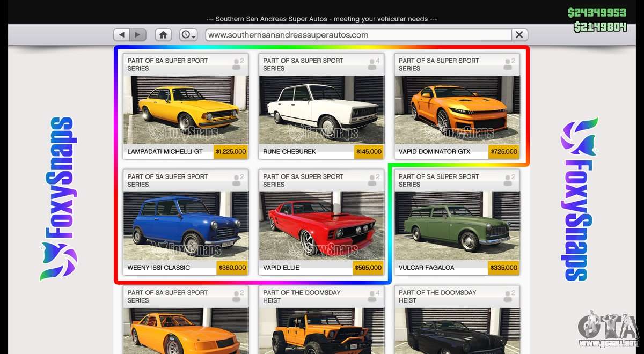Open the Vapid Ellie car photo
This screenshot has height=354, width=644.
321,226
